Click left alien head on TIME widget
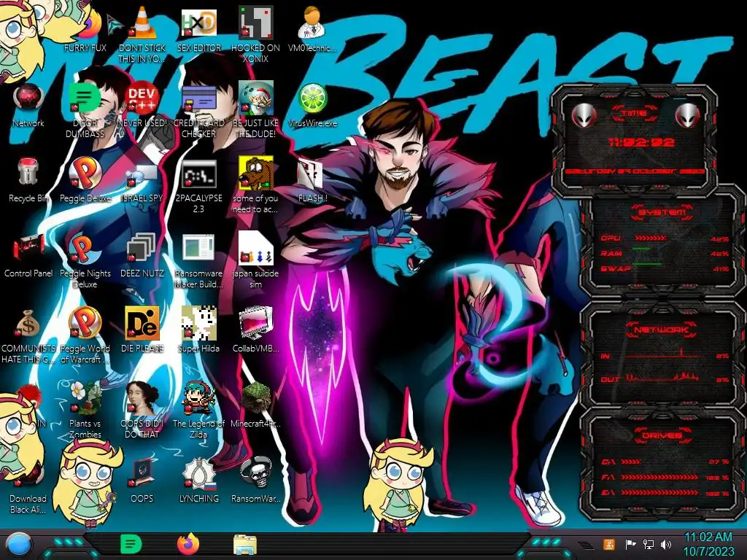The height and width of the screenshot is (560, 747). click(584, 114)
